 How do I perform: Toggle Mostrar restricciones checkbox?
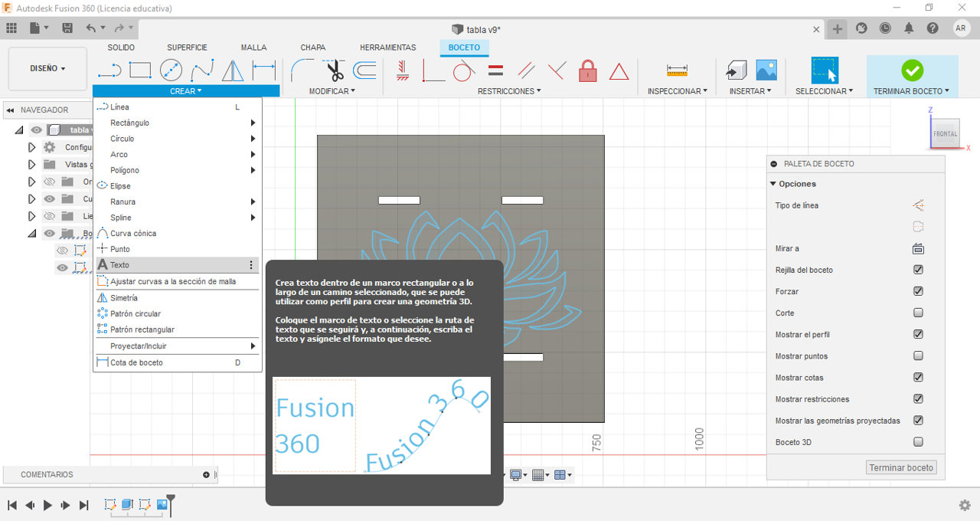(x=918, y=398)
